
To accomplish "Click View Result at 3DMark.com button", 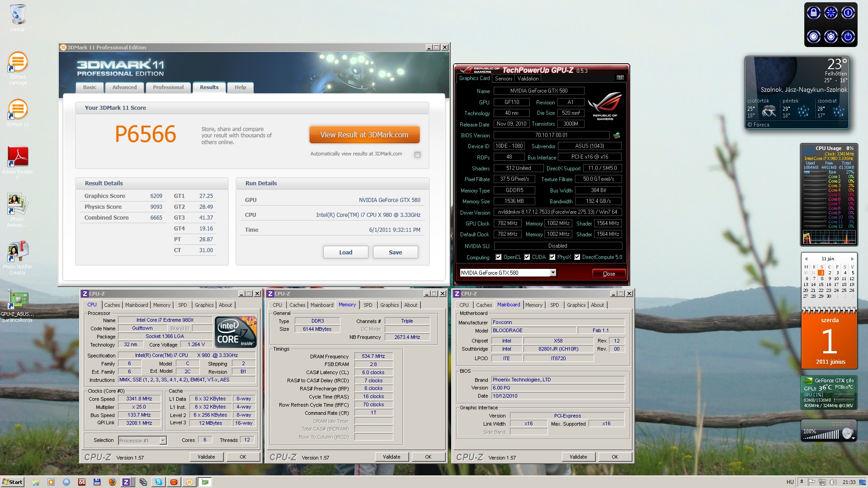I will [x=364, y=135].
